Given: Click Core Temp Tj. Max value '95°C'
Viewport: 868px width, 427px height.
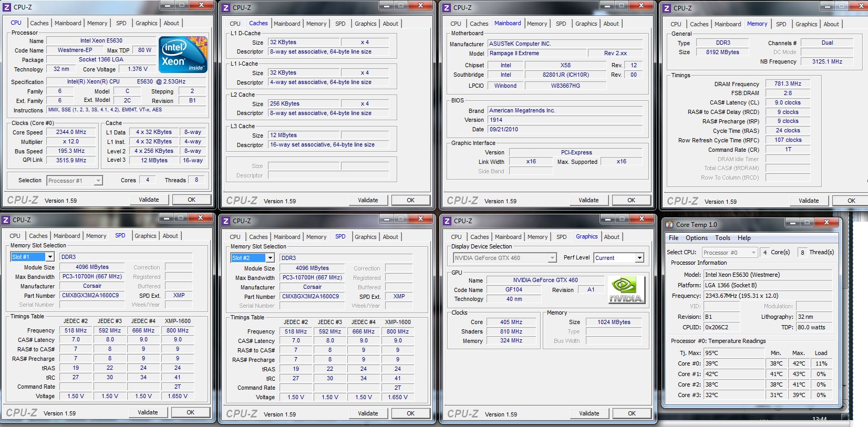Looking at the screenshot, I should point(734,353).
